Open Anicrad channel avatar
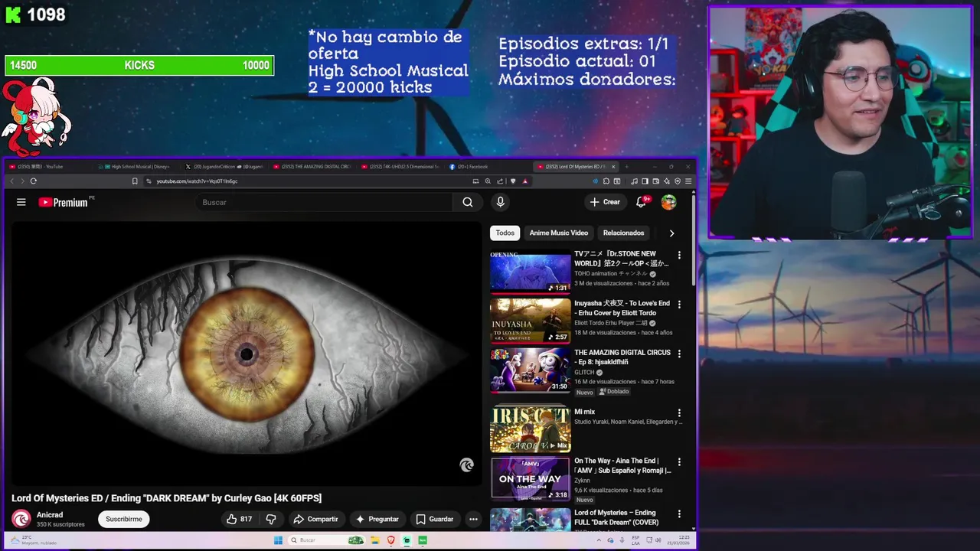Image resolution: width=980 pixels, height=551 pixels. [x=21, y=519]
